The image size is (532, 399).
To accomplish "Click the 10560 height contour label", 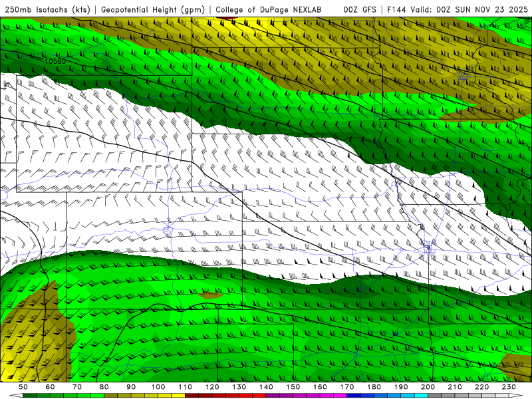I will click(x=55, y=61).
